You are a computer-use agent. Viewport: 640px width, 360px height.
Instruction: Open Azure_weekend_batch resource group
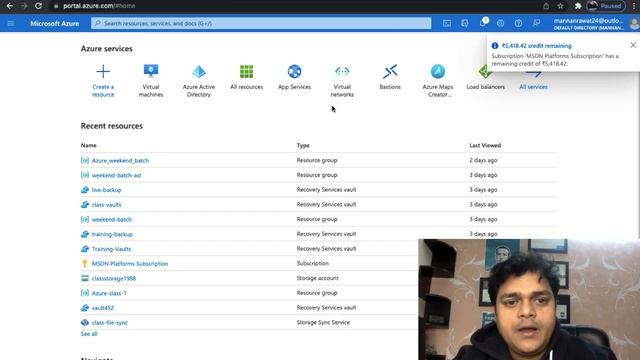pos(120,160)
